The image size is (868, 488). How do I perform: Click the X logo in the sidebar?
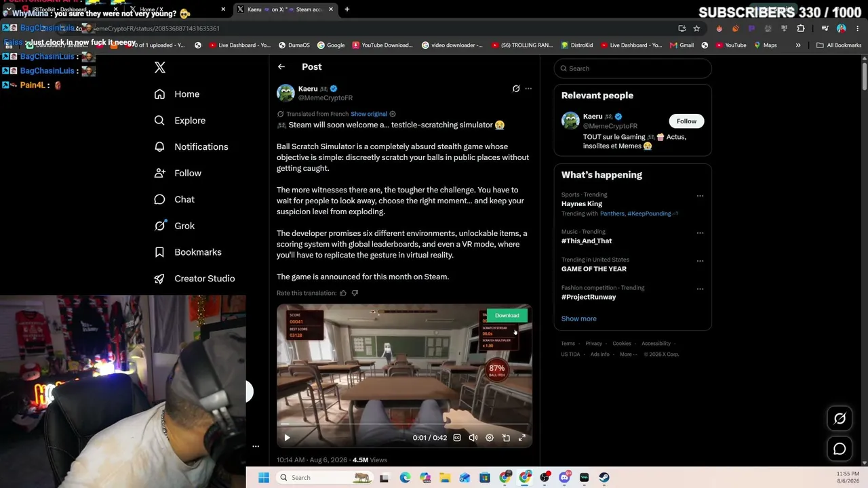160,67
